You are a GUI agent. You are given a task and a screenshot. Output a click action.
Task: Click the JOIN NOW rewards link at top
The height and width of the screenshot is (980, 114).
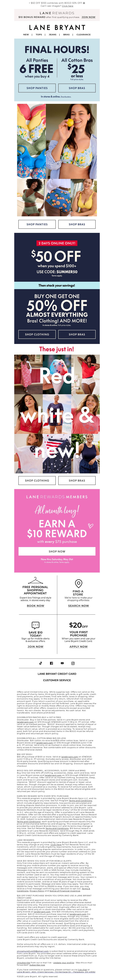[88, 17]
